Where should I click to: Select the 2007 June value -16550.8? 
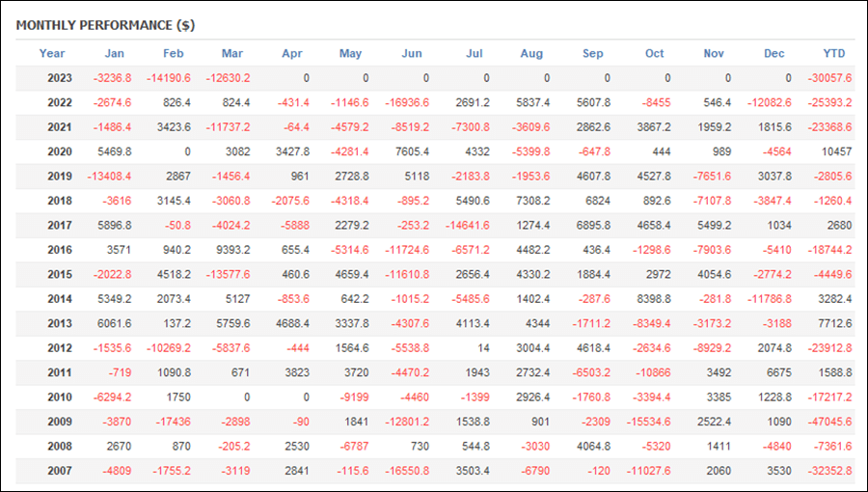coord(407,471)
